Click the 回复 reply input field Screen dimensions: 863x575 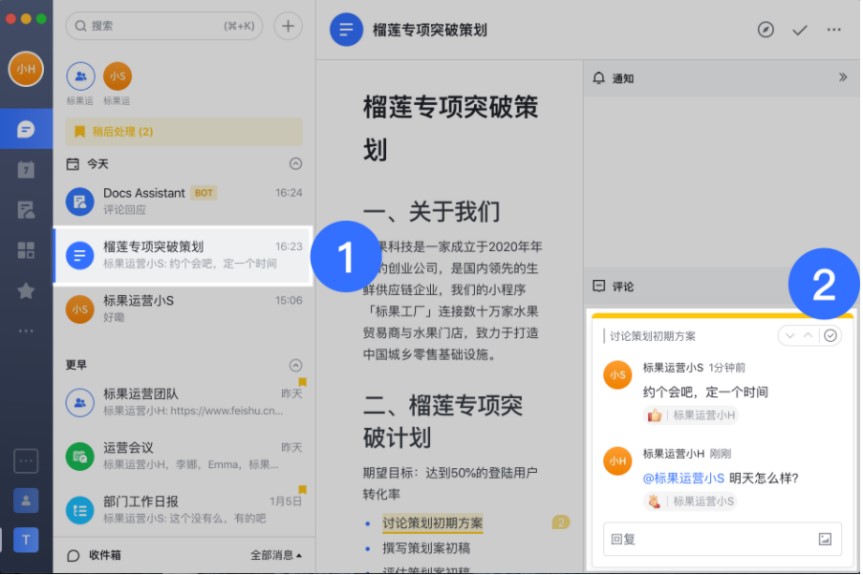722,539
